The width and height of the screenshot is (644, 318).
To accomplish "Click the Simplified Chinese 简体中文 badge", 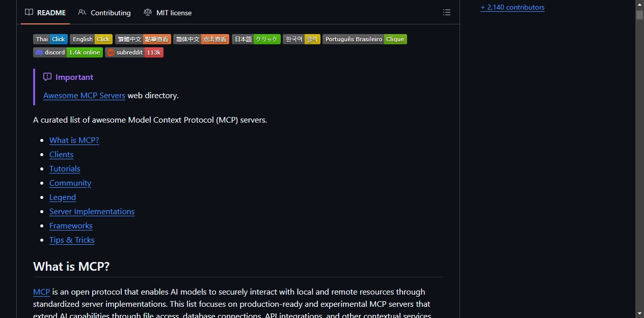I will tap(201, 39).
